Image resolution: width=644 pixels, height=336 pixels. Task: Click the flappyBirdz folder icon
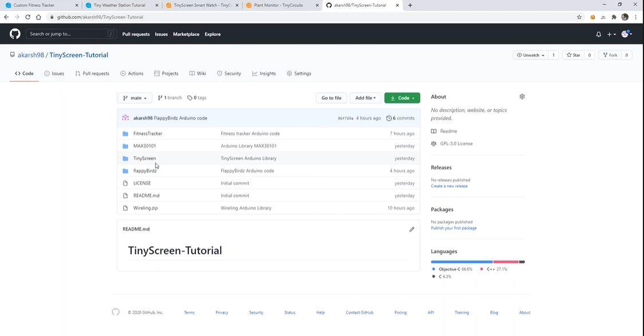click(125, 171)
